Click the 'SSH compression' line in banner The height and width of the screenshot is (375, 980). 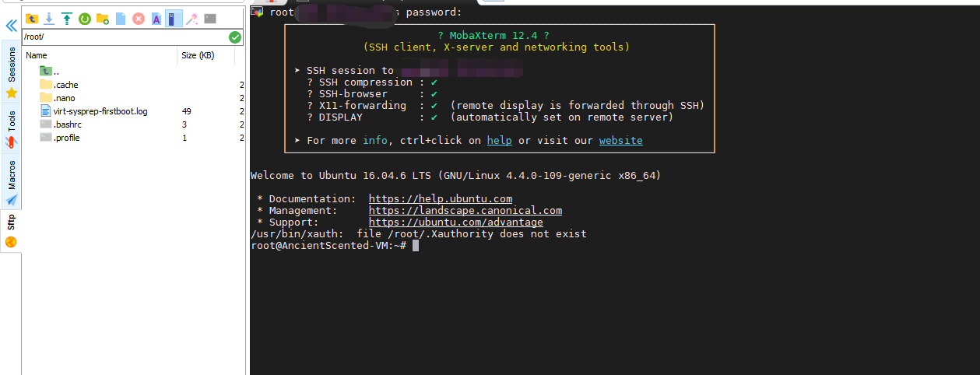372,82
